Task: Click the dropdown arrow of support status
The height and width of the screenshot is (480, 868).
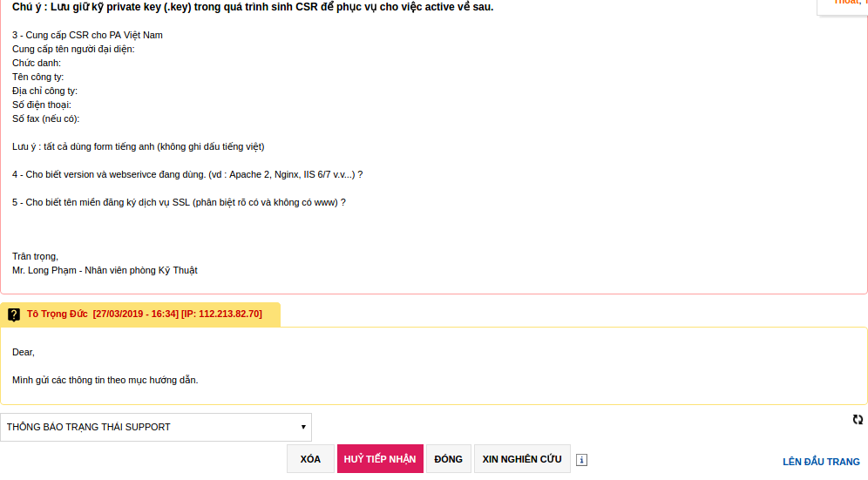Action: point(302,427)
